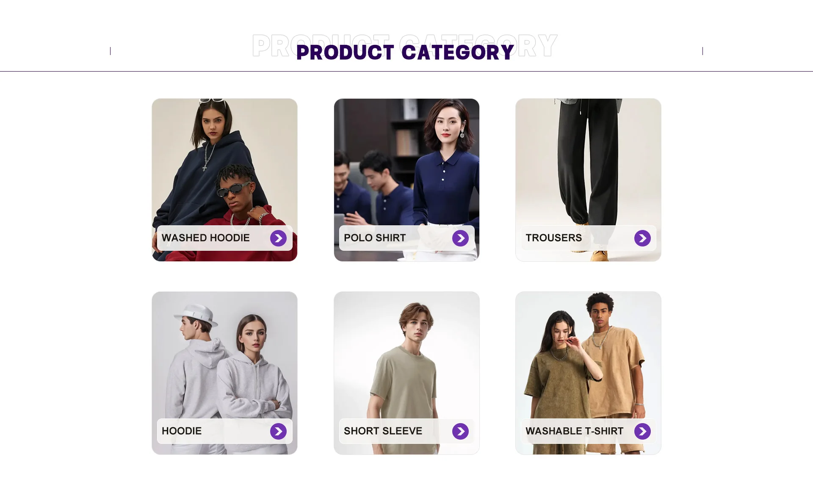Open the Hoodie category label
Image resolution: width=813 pixels, height=504 pixels.
[182, 431]
